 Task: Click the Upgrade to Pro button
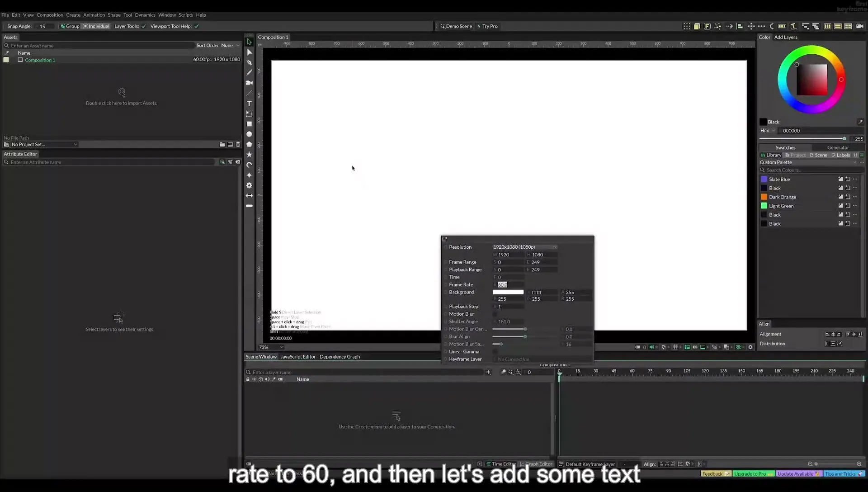tap(754, 474)
